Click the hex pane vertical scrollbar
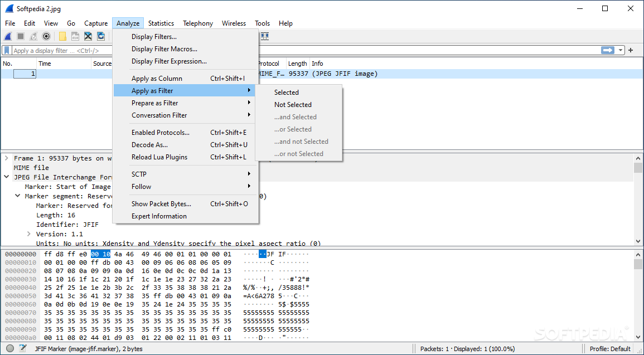This screenshot has height=355, width=644. point(638,295)
